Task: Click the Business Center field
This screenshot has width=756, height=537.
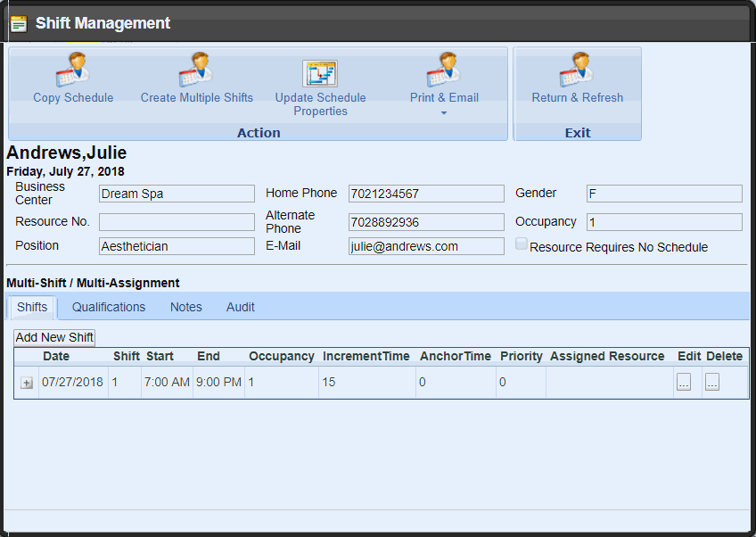Action: (177, 194)
